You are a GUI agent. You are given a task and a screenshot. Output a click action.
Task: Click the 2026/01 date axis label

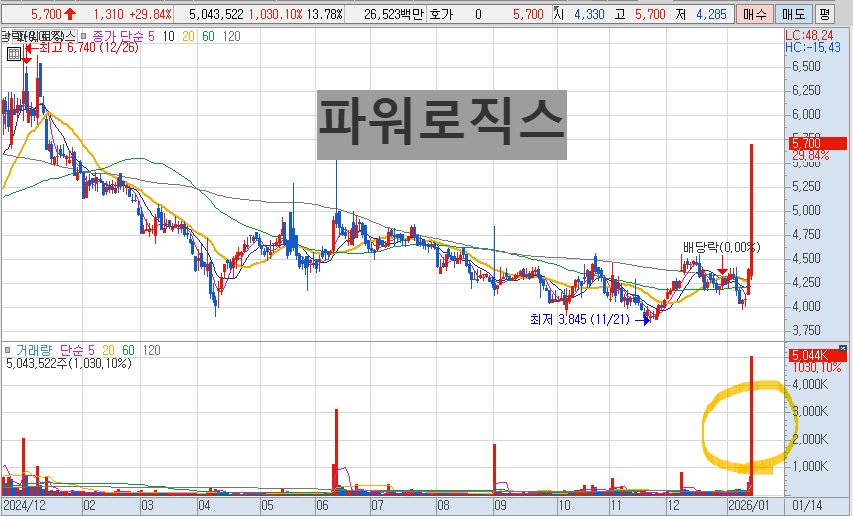[x=749, y=506]
